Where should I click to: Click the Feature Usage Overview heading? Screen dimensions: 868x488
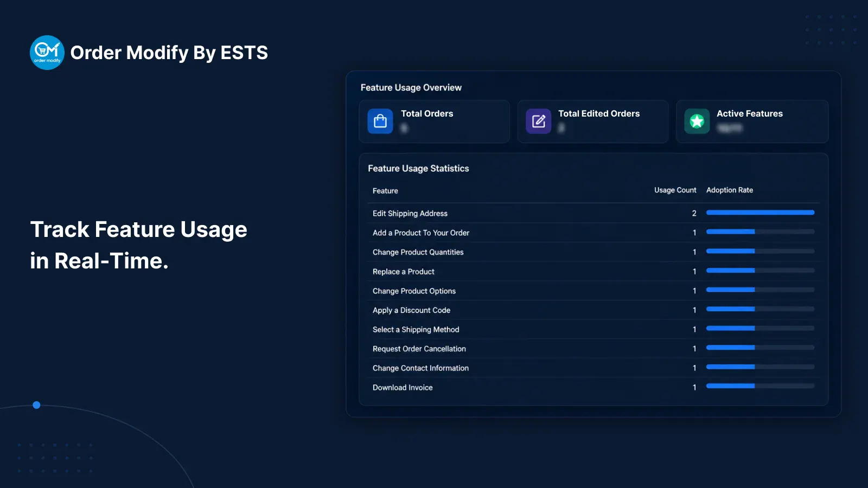[411, 88]
